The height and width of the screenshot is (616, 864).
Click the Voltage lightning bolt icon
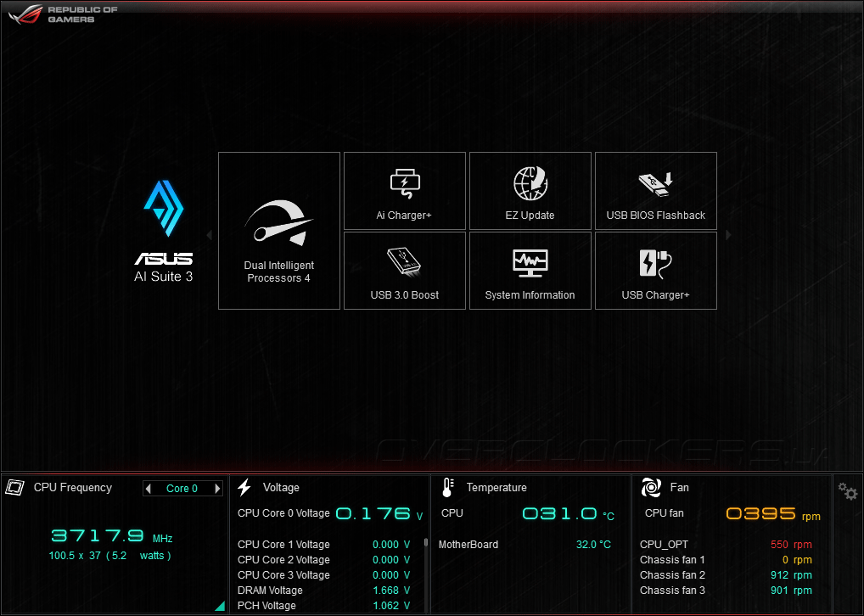244,488
